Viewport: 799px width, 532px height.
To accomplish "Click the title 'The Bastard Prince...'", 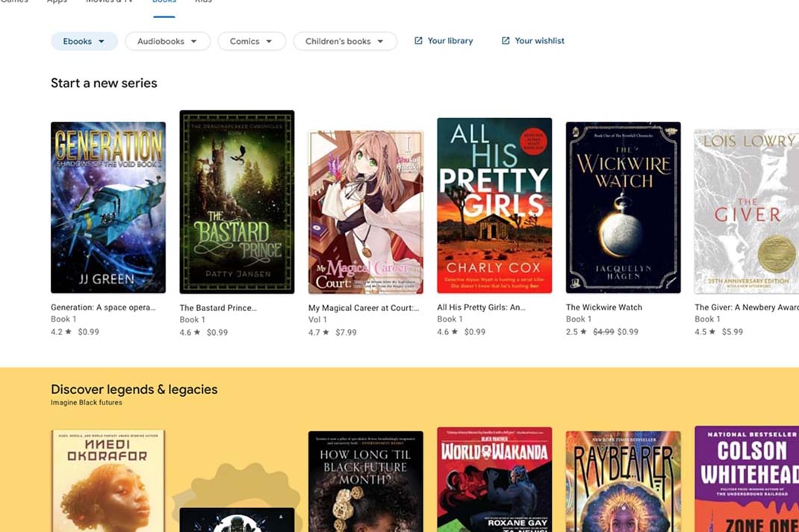I will (218, 307).
